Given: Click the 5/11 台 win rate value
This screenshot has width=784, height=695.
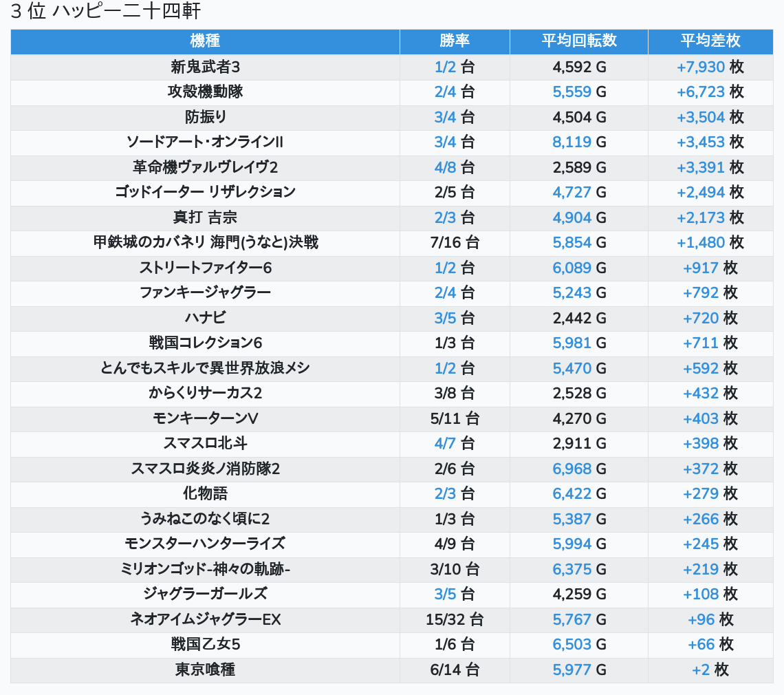Looking at the screenshot, I should point(455,418).
